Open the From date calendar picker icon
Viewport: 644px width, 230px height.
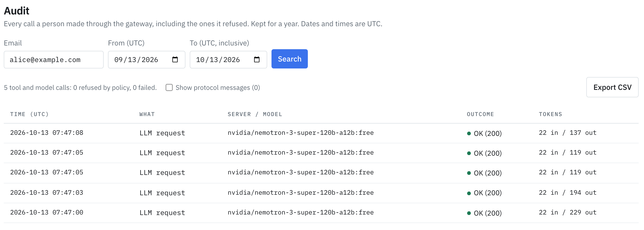[x=175, y=59]
